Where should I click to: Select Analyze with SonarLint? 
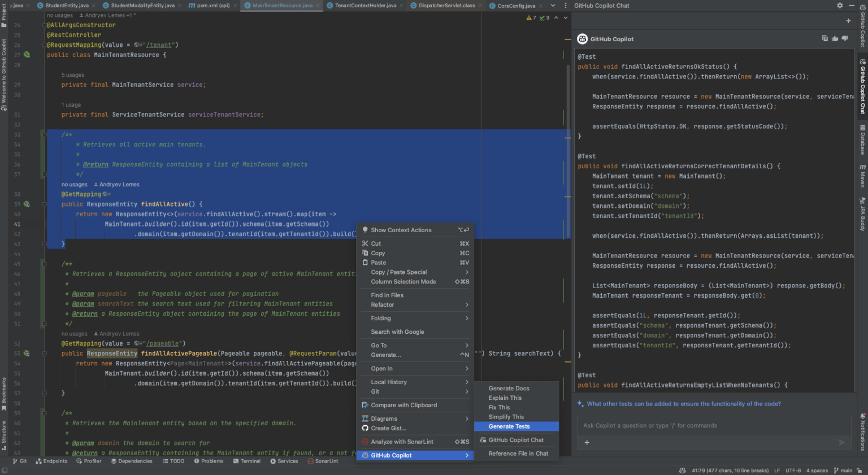[415, 442]
